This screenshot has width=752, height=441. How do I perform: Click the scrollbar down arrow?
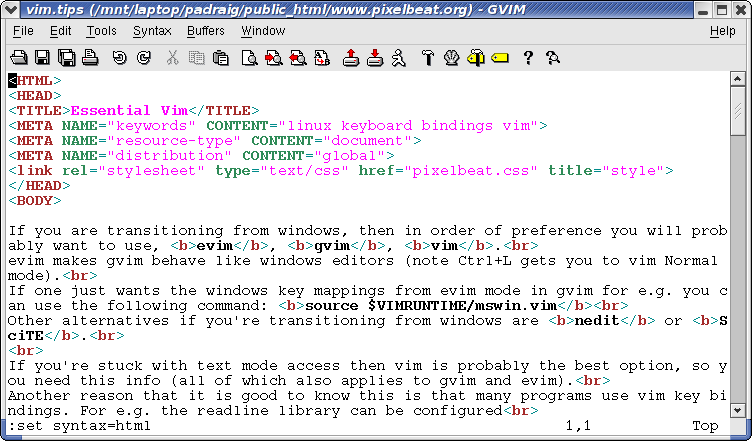click(737, 411)
